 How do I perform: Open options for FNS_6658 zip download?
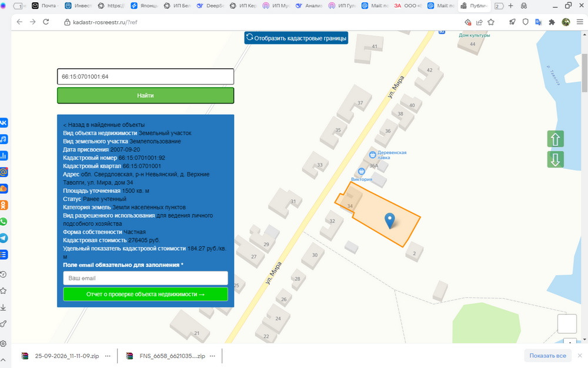pyautogui.click(x=213, y=356)
